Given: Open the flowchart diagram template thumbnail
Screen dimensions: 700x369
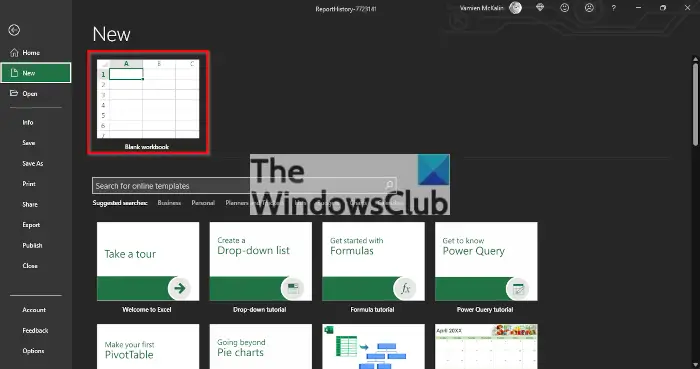Looking at the screenshot, I should (373, 347).
